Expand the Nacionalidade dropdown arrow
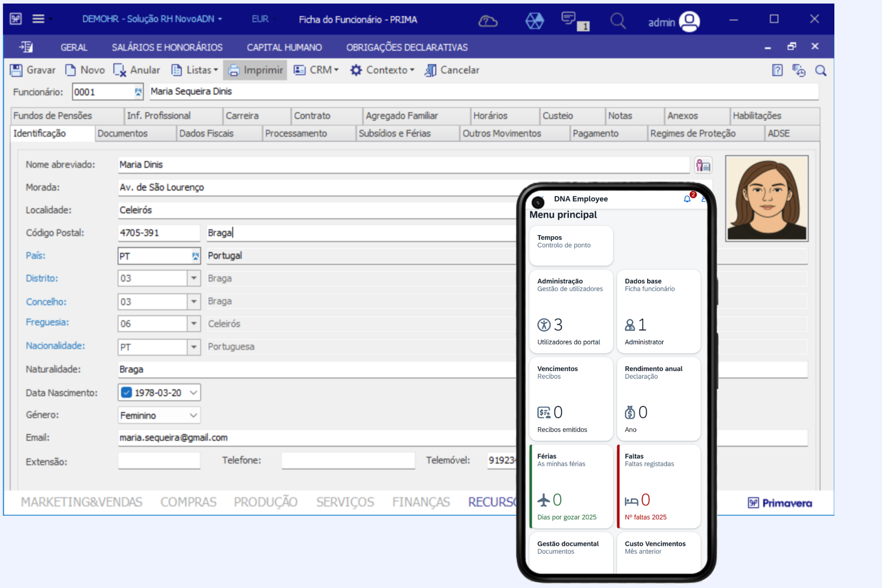The height and width of the screenshot is (588, 882). coord(194,347)
